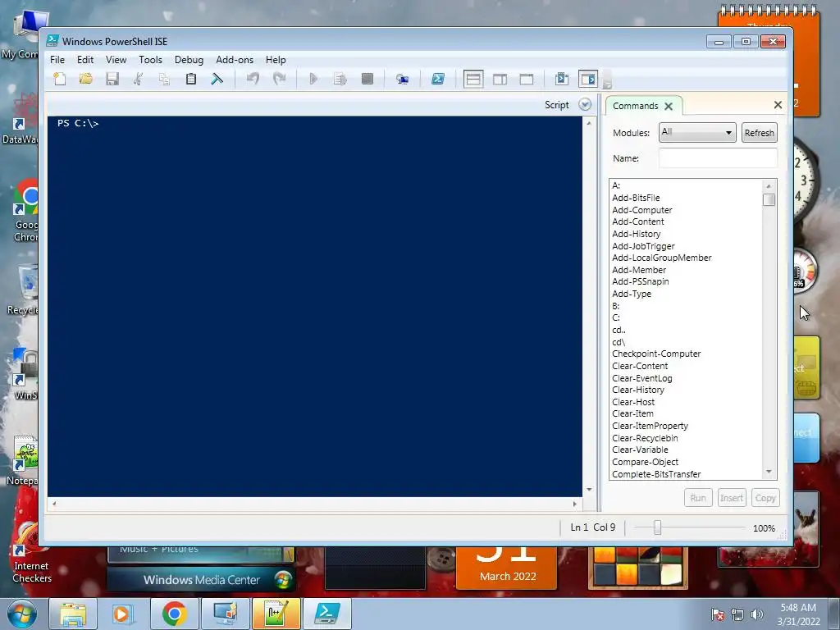This screenshot has height=630, width=840.
Task: Click the console horizontal scroll right arrow
Action: [x=575, y=504]
